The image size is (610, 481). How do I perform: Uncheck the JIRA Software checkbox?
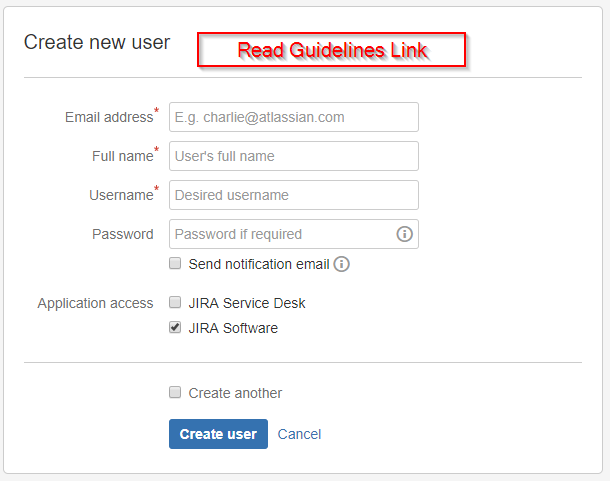click(175, 327)
